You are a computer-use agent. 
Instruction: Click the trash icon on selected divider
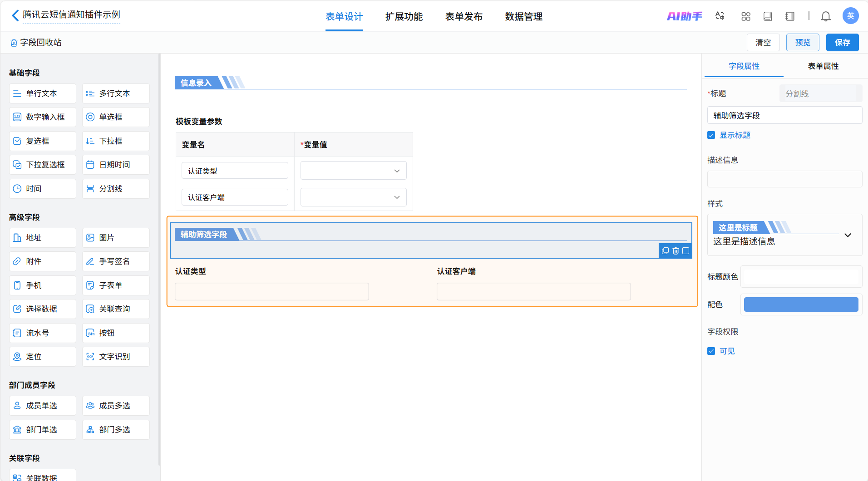click(676, 251)
